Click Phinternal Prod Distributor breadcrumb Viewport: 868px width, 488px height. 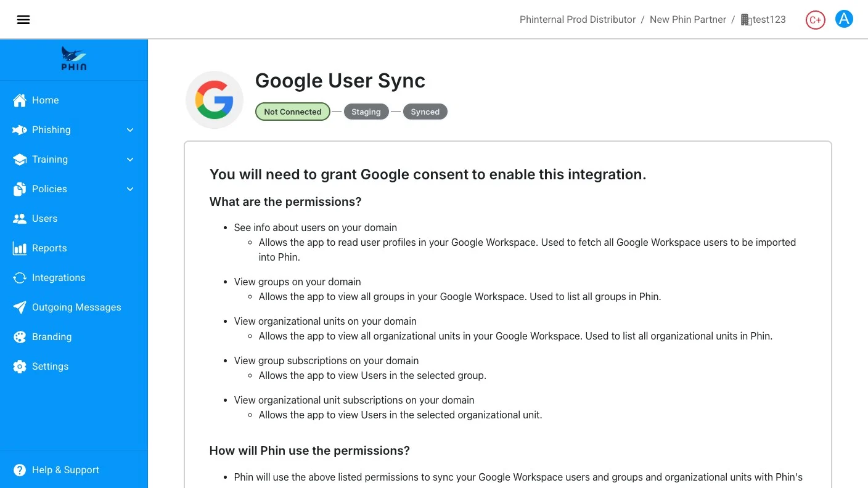click(578, 20)
